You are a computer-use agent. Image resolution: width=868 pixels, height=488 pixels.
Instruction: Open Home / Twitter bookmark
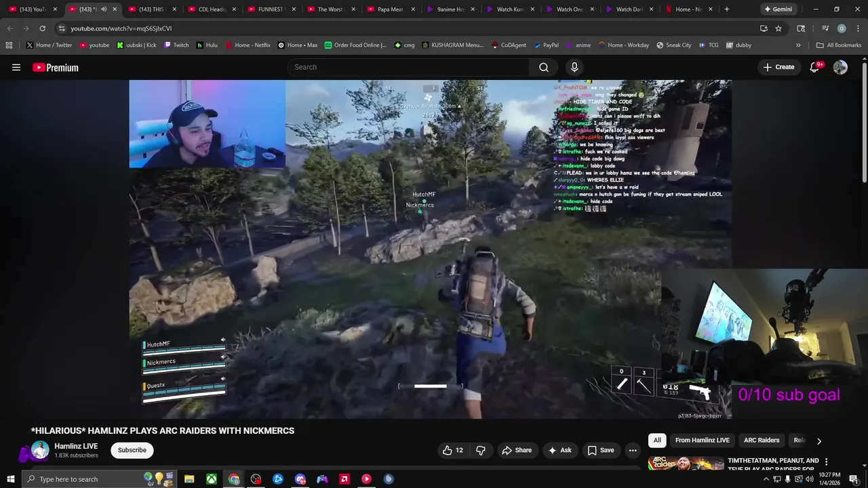pos(49,45)
